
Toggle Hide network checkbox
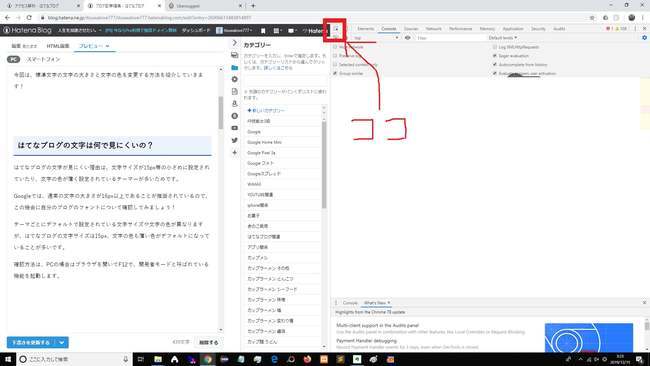click(x=335, y=47)
